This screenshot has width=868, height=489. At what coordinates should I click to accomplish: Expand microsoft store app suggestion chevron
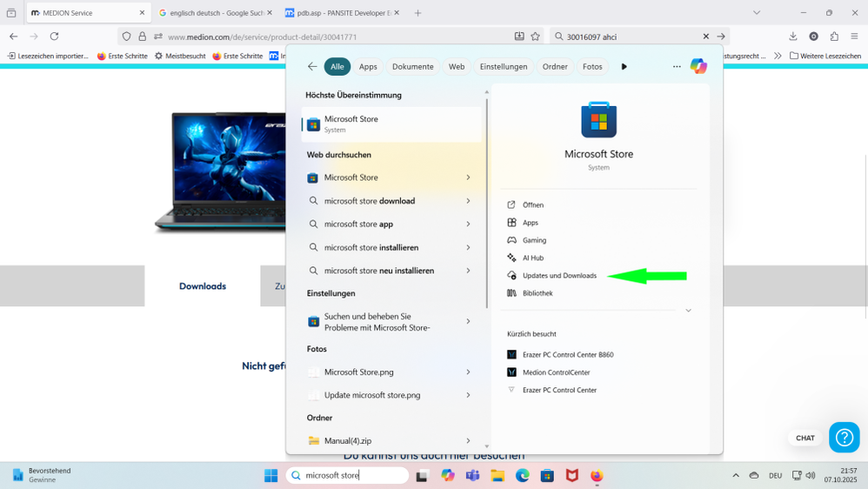coord(468,224)
